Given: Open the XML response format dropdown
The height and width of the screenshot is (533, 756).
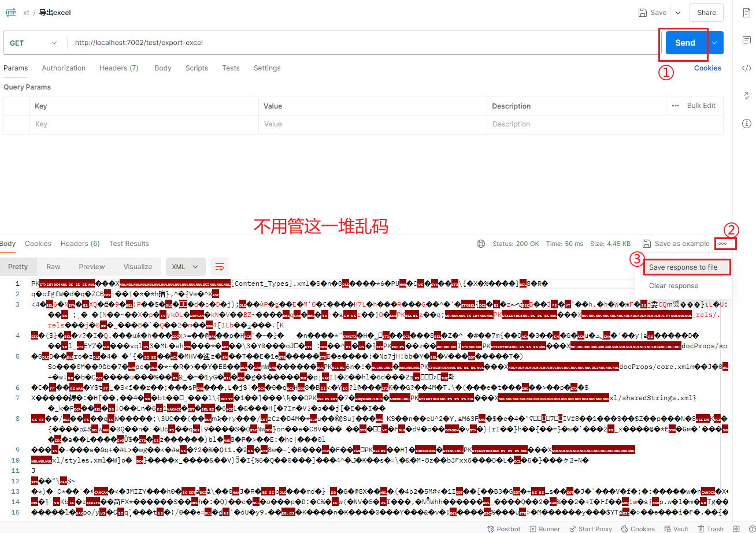Looking at the screenshot, I should pos(185,266).
